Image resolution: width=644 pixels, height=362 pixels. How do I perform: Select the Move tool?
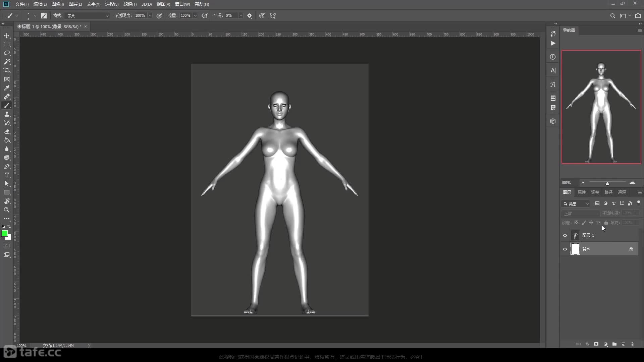7,36
